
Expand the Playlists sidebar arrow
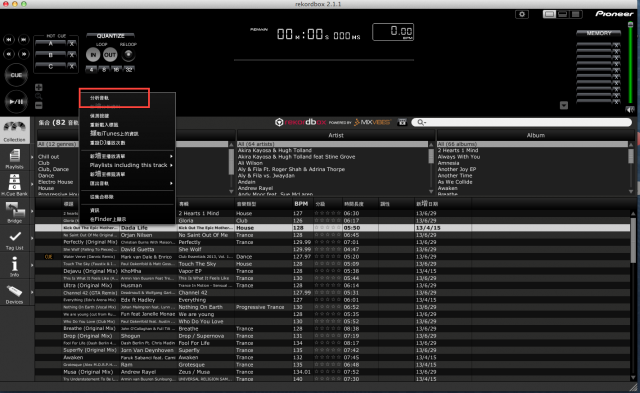point(32,158)
